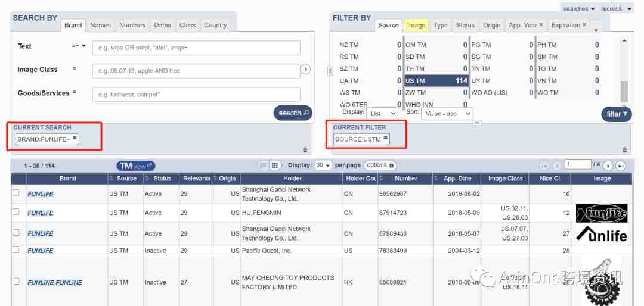The height and width of the screenshot is (306, 644).
Task: Go to next results page arrow
Action: pos(608,166)
